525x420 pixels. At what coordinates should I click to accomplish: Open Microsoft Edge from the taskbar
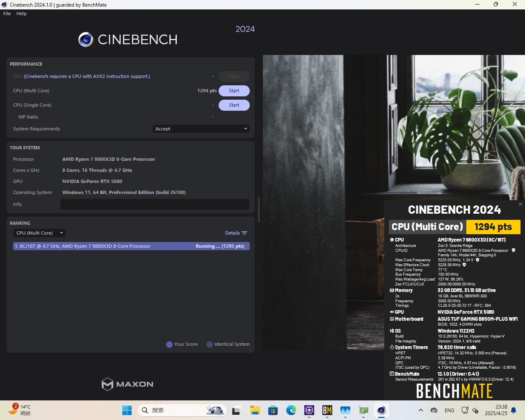click(x=291, y=410)
